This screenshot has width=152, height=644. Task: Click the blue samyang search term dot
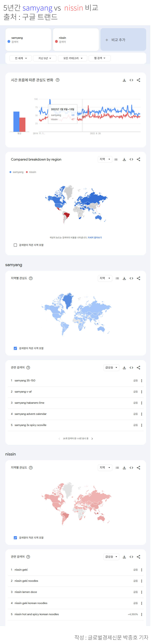click(9, 42)
